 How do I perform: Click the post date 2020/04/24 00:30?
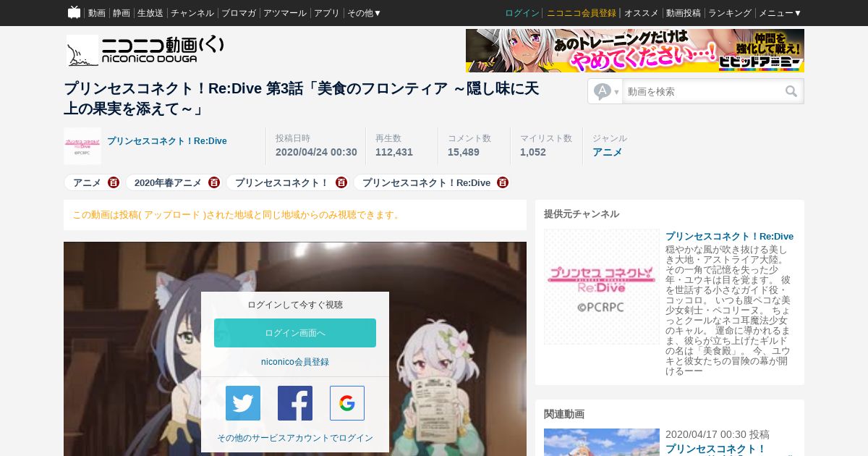coord(316,152)
